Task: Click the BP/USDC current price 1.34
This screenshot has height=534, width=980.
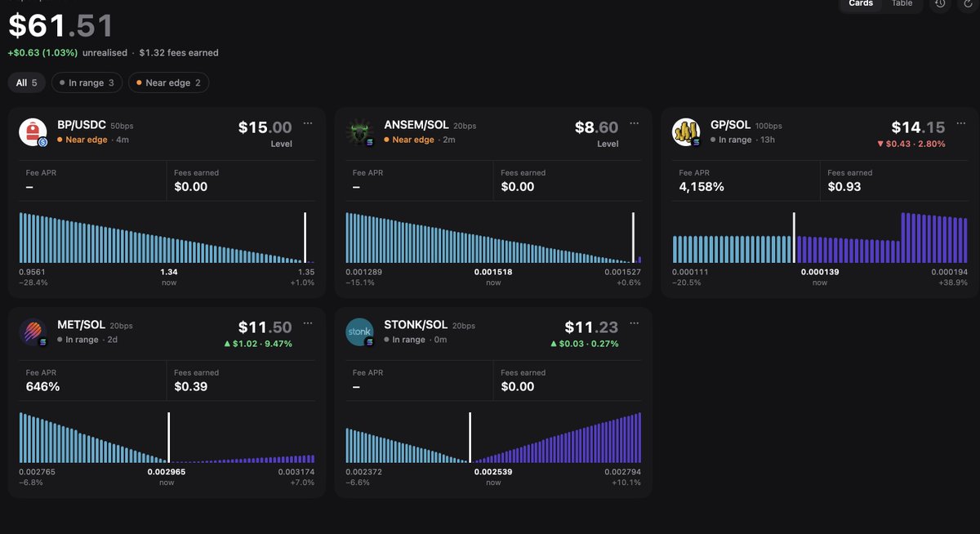Action: tap(169, 272)
